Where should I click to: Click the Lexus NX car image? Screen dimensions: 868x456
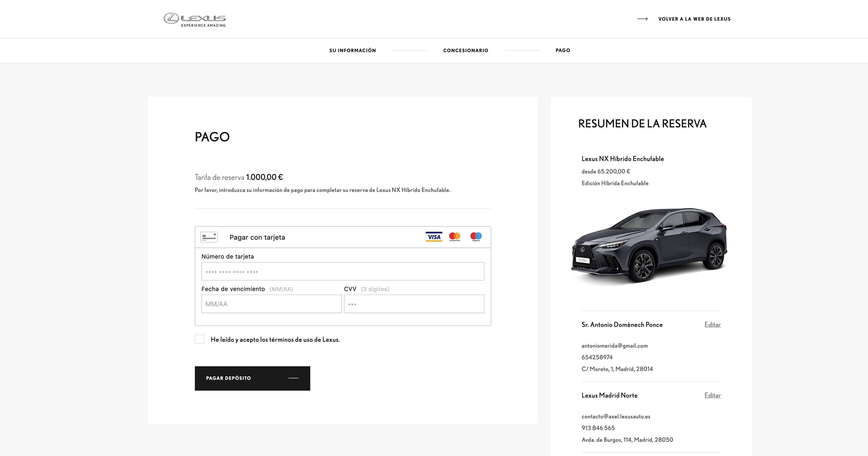(x=650, y=245)
